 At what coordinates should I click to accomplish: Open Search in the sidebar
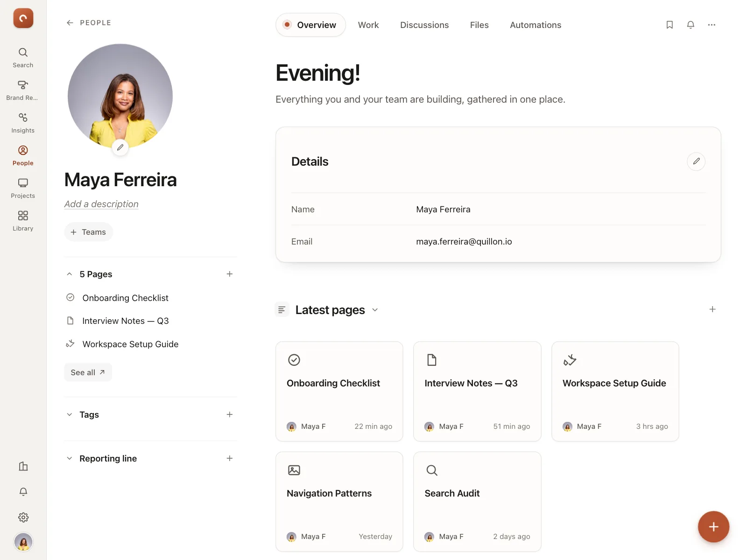pyautogui.click(x=23, y=58)
